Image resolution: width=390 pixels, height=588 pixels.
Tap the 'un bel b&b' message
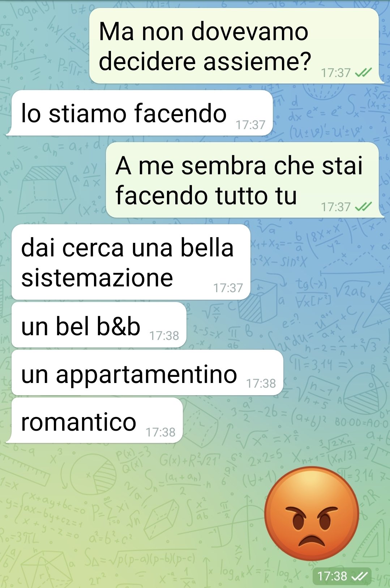pyautogui.click(x=99, y=325)
